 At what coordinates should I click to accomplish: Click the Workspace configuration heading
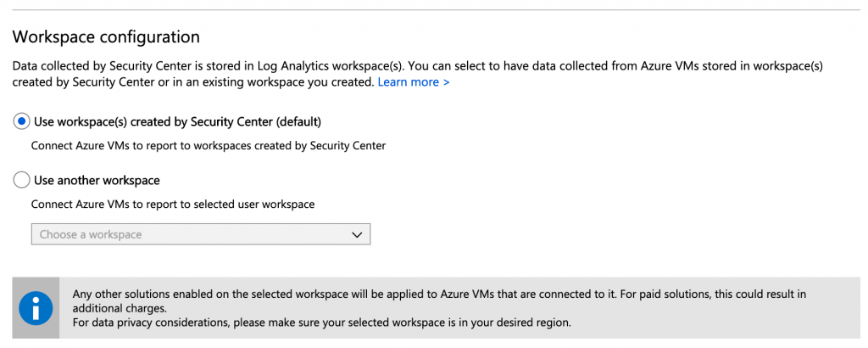pyautogui.click(x=106, y=37)
